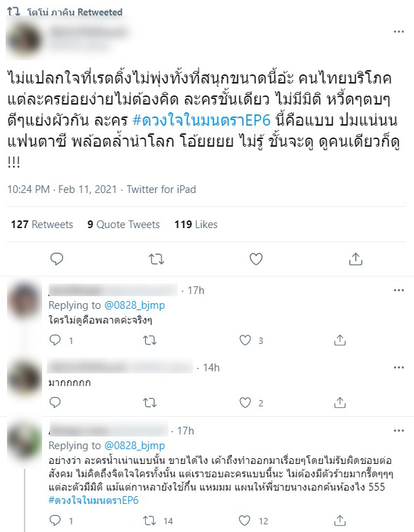Share the 14h reply
Image resolution: width=414 pixels, height=532 pixels.
point(340,402)
